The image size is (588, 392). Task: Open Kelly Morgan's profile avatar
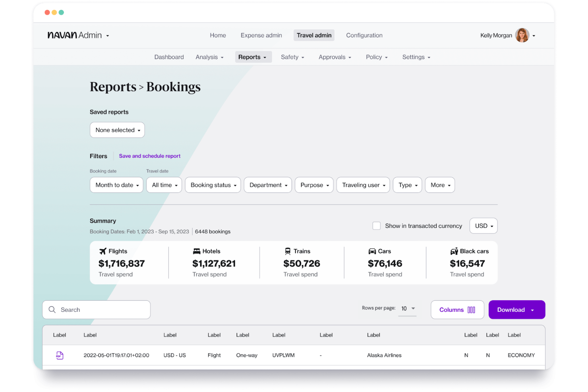tap(523, 35)
